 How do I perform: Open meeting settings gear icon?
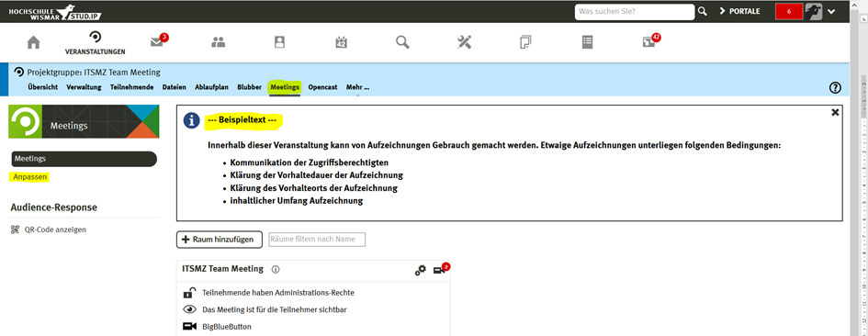[421, 270]
